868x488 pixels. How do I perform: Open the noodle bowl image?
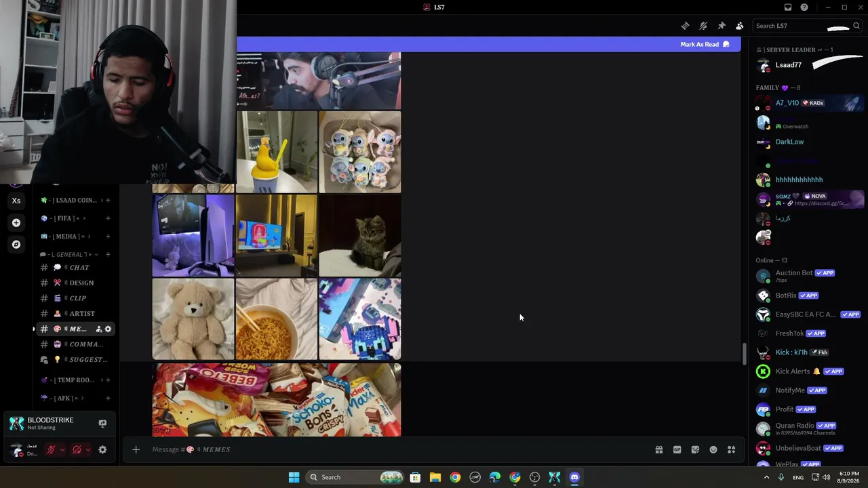(x=277, y=319)
